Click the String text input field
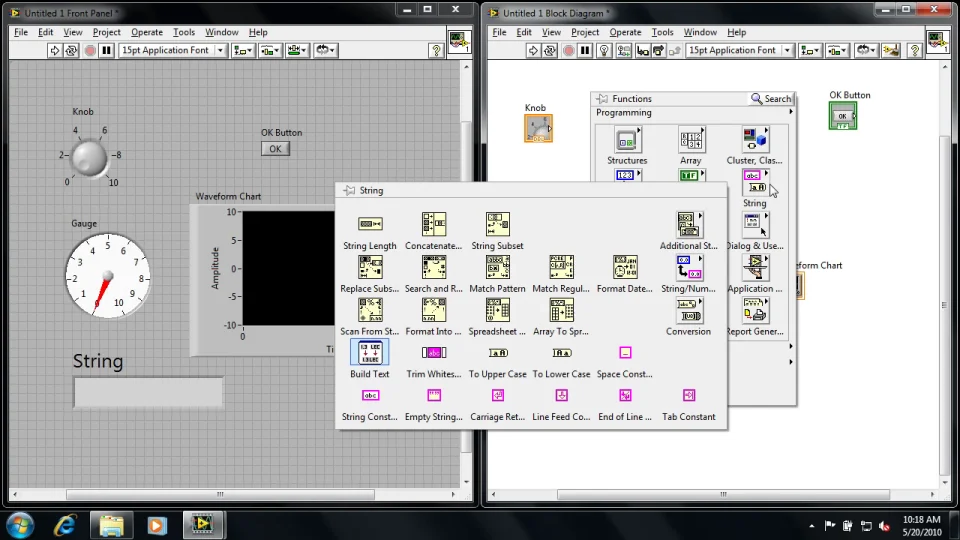The height and width of the screenshot is (540, 960). (148, 392)
